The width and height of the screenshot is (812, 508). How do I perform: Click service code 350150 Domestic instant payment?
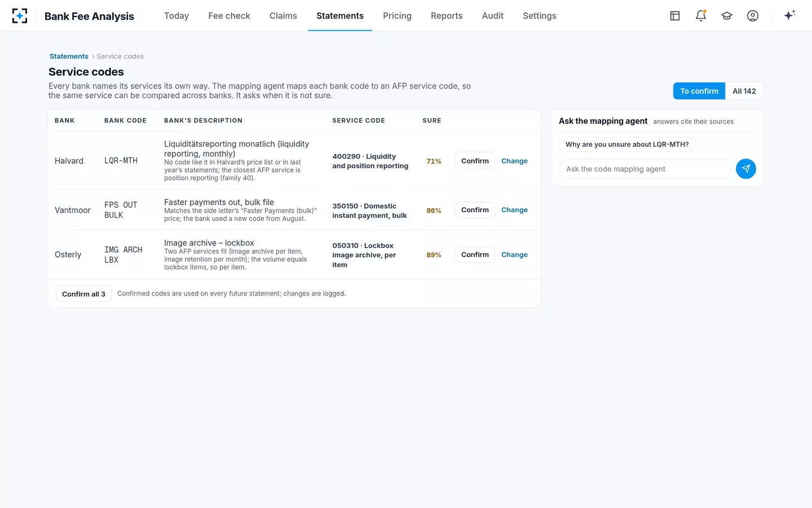point(369,211)
